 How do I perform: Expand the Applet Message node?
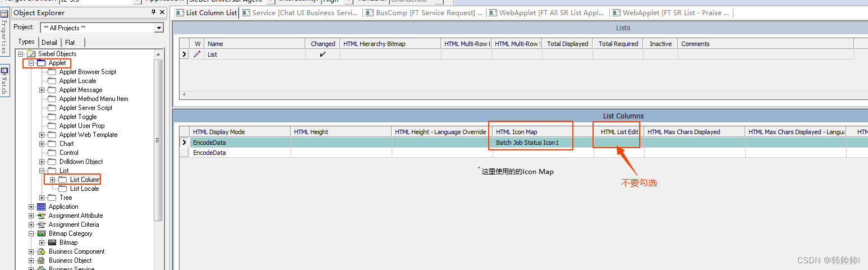pyautogui.click(x=42, y=90)
